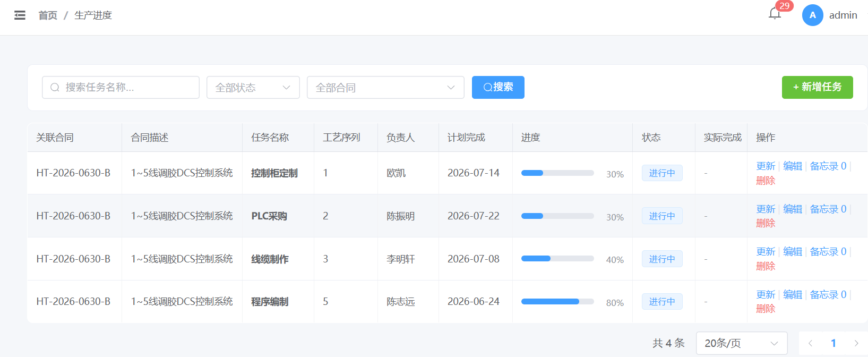Screen dimensions: 868x357
Task: Open the 20条/页 page size dropdown
Action: coord(742,343)
